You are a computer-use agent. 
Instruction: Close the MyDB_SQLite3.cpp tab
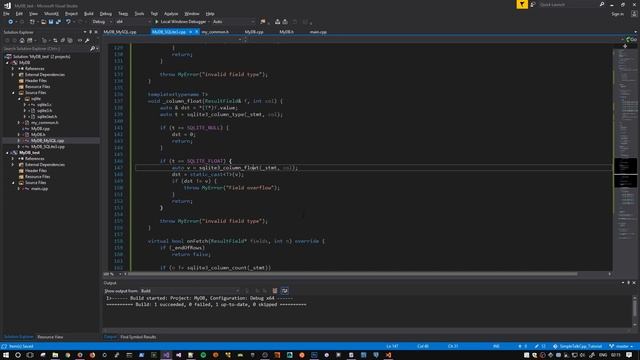(x=196, y=32)
